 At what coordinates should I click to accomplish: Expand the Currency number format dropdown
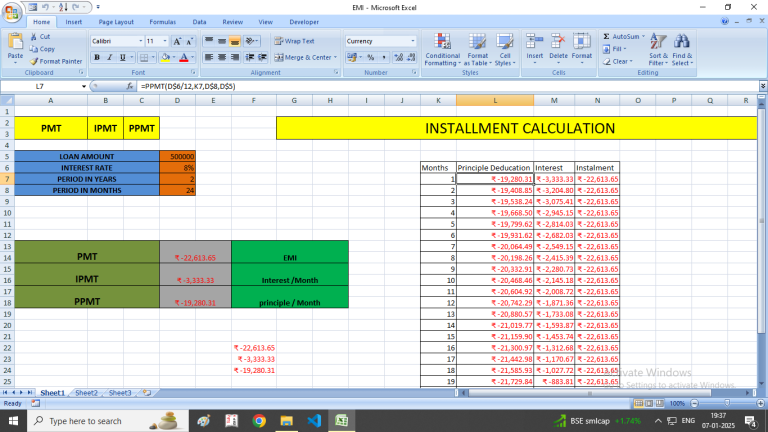tap(411, 41)
